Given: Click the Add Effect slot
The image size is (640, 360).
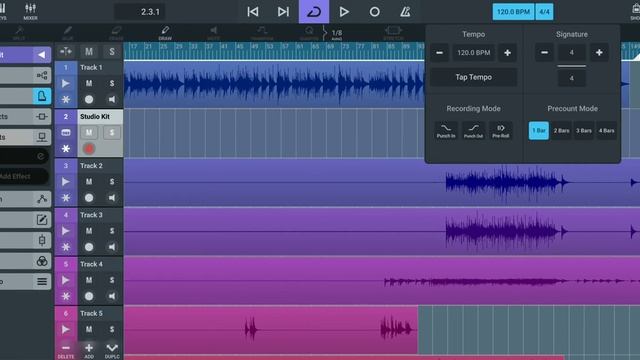Looking at the screenshot, I should (x=24, y=176).
